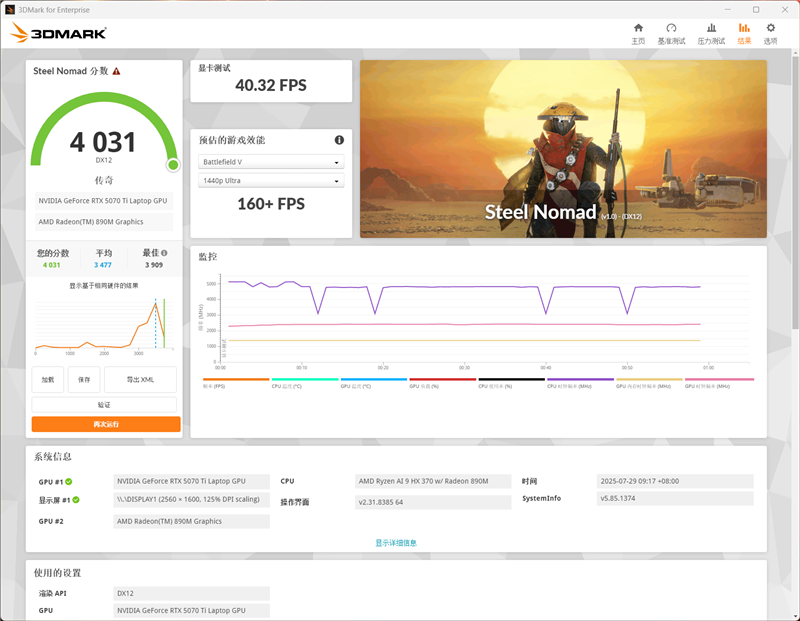Click the Steel Nomad banner image

(563, 148)
